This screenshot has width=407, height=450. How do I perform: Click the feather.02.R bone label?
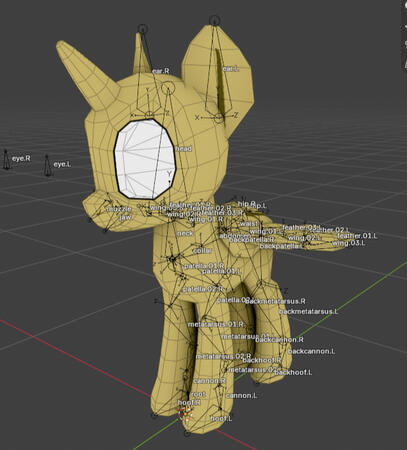(210, 208)
